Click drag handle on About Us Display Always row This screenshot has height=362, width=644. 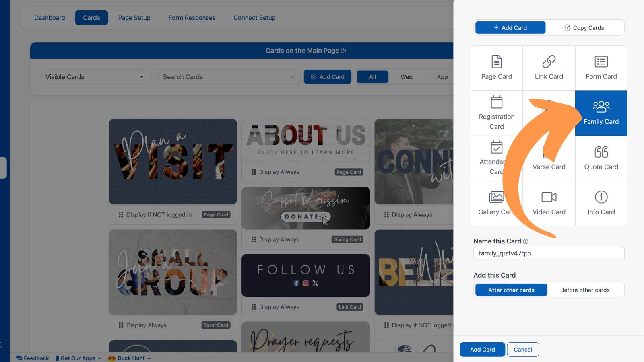[x=254, y=172]
